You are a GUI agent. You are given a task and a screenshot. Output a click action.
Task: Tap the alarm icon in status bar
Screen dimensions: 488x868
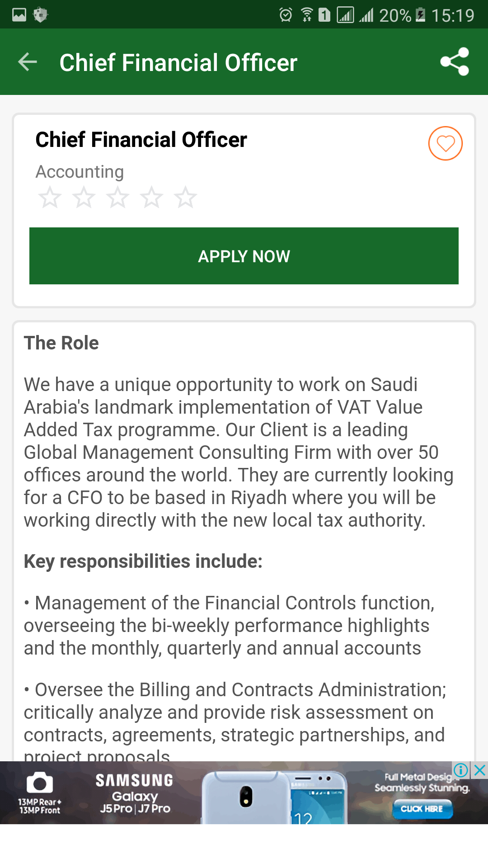(x=286, y=15)
